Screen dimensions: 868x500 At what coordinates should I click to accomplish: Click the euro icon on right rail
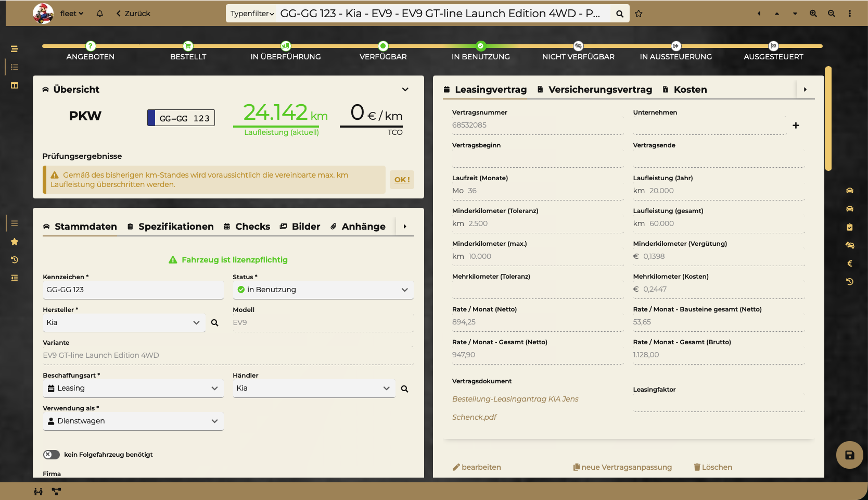tap(850, 264)
